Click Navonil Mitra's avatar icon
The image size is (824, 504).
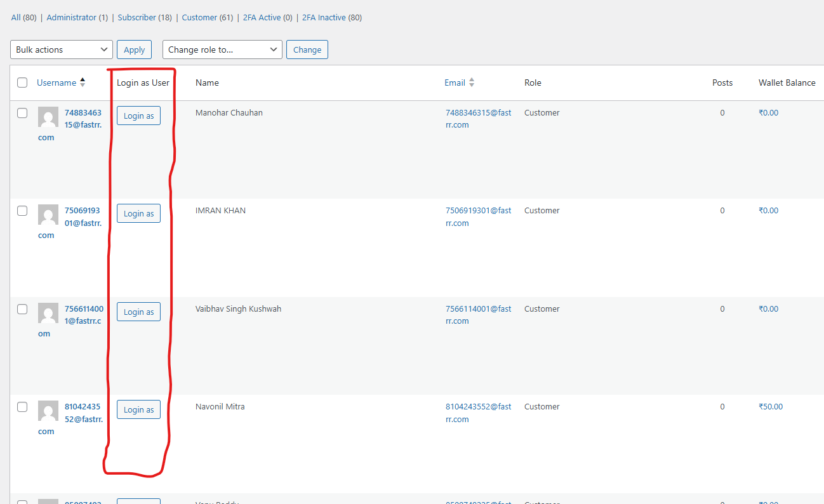click(x=48, y=411)
